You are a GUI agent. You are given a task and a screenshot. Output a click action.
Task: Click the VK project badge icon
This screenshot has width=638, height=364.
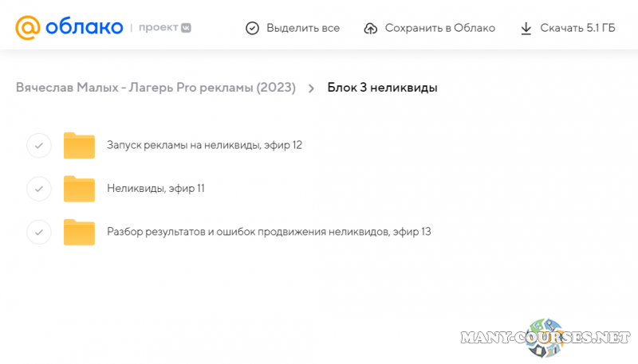click(x=185, y=28)
